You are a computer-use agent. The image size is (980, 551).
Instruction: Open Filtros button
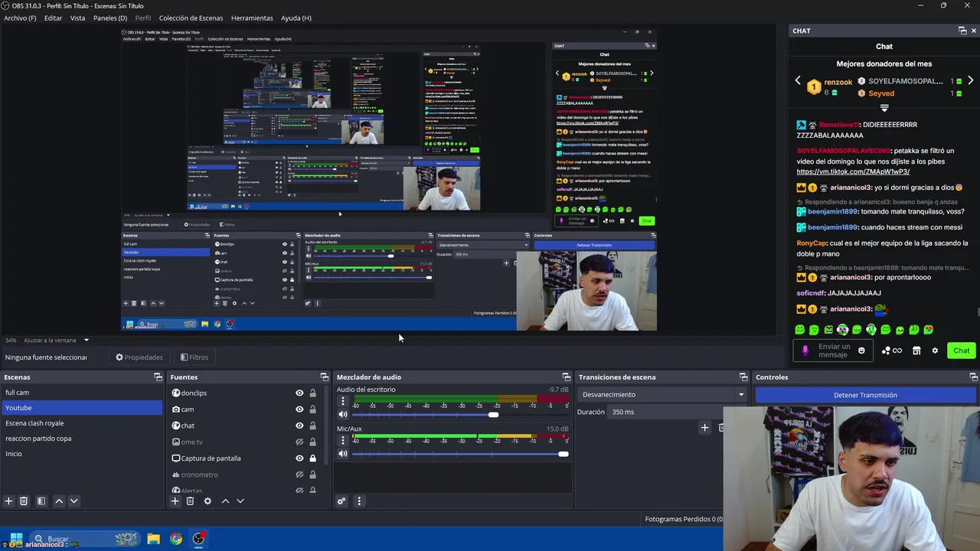point(194,357)
